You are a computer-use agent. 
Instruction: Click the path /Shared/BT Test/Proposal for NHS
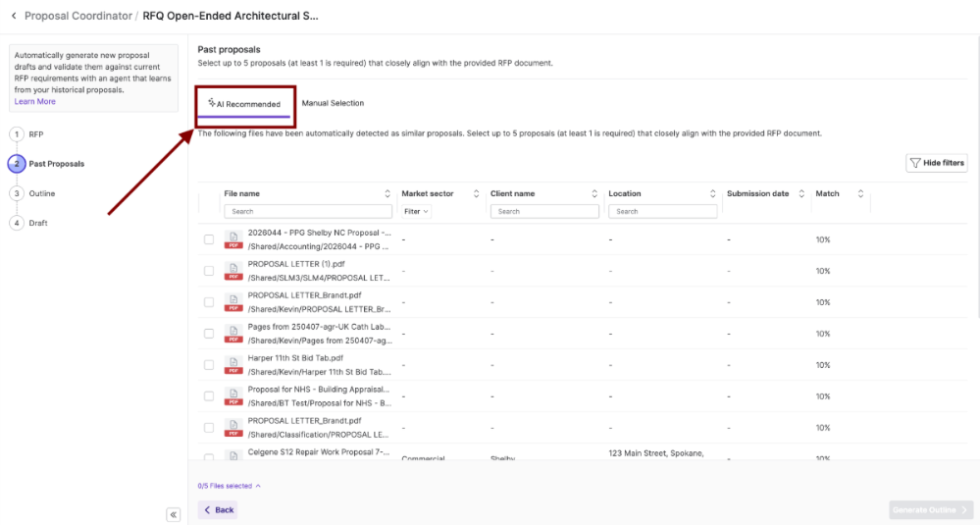(x=320, y=403)
